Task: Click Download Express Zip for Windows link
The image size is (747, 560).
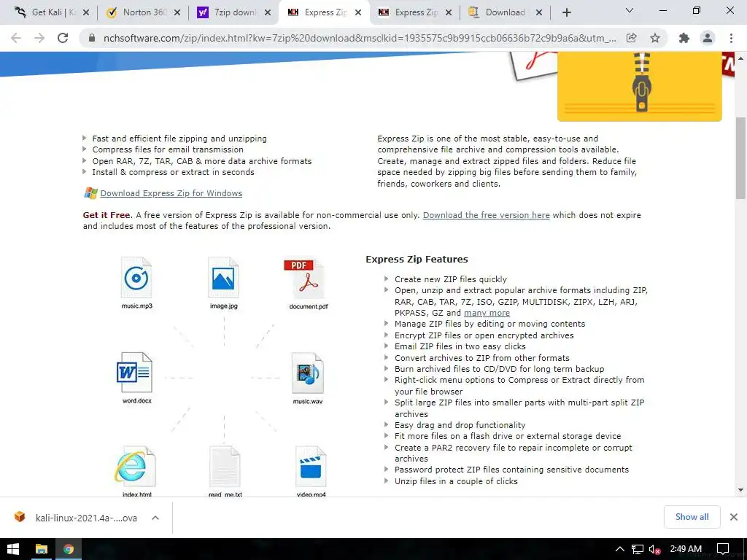Action: pyautogui.click(x=171, y=193)
